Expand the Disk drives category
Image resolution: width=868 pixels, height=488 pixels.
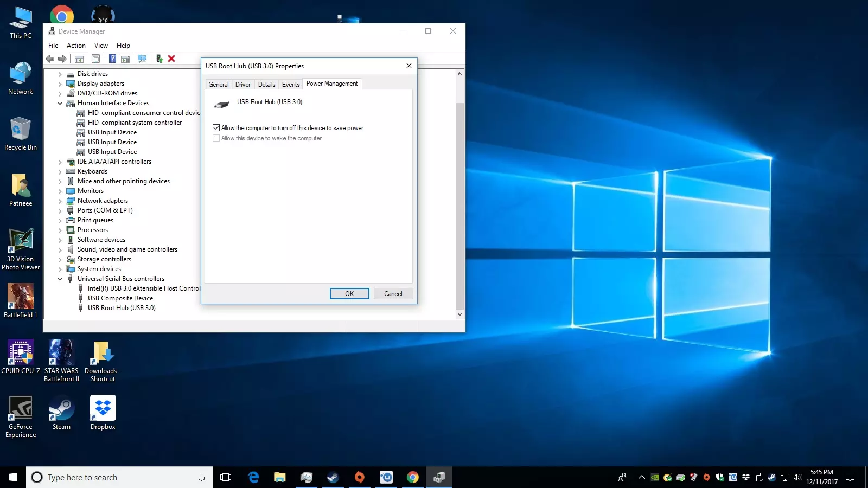(x=60, y=74)
